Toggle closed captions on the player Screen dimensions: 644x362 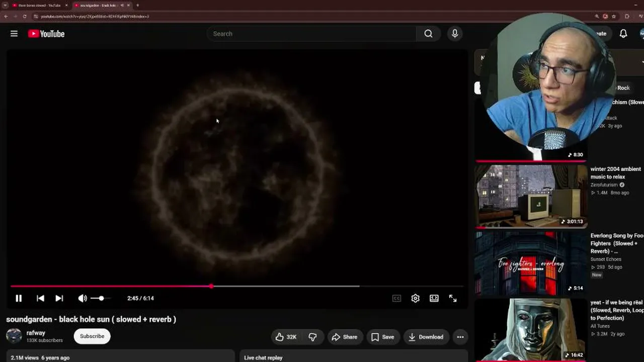396,298
